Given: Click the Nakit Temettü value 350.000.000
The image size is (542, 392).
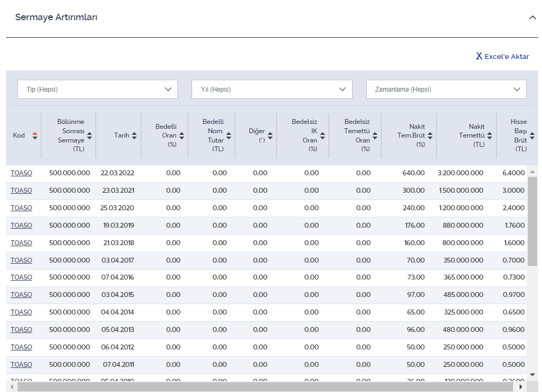Looking at the screenshot, I should coord(463,260).
